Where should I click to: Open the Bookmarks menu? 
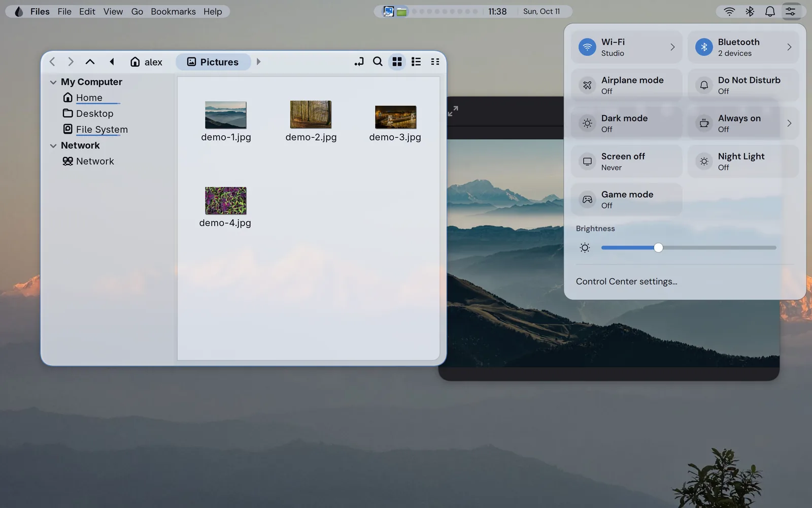point(173,11)
